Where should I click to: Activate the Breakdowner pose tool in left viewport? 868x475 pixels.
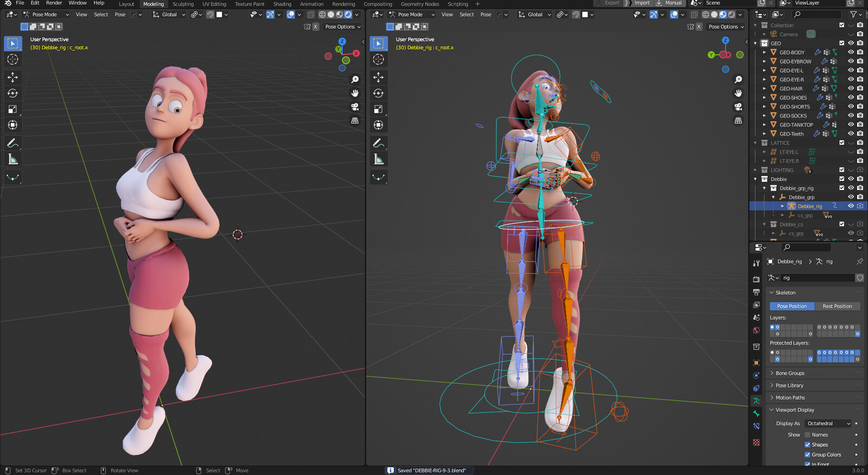13,177
